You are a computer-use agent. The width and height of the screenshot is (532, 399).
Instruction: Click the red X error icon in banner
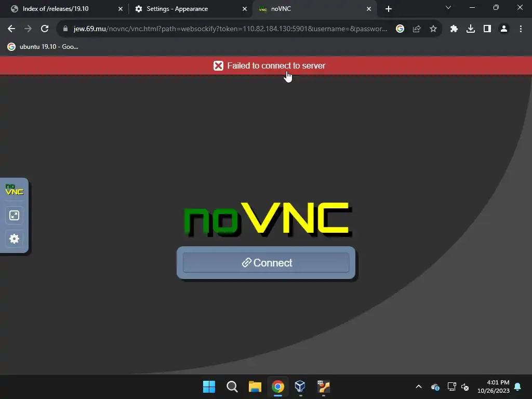coord(219,66)
